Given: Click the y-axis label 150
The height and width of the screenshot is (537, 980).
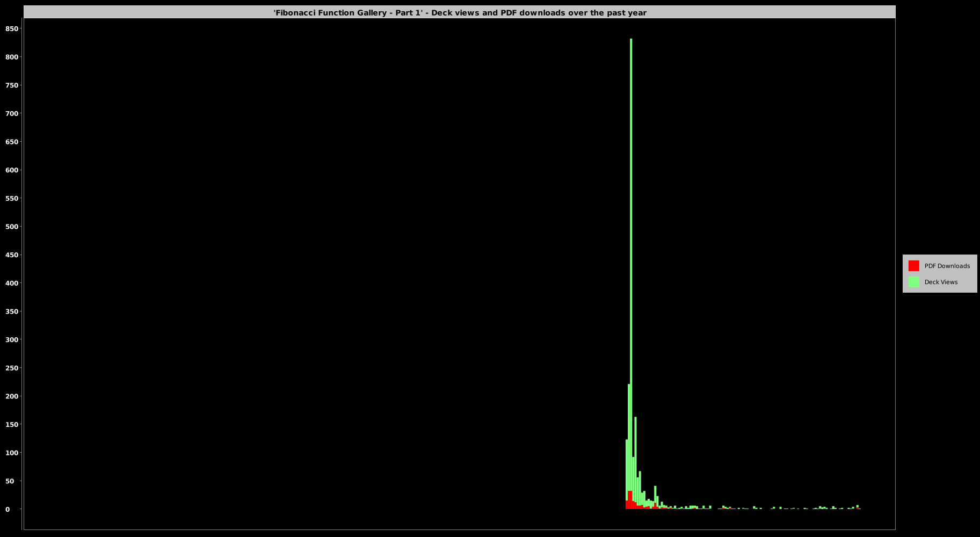Looking at the screenshot, I should (12, 424).
